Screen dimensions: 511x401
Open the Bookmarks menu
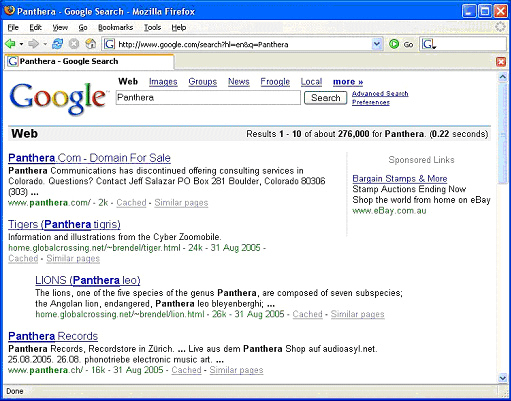(x=115, y=28)
